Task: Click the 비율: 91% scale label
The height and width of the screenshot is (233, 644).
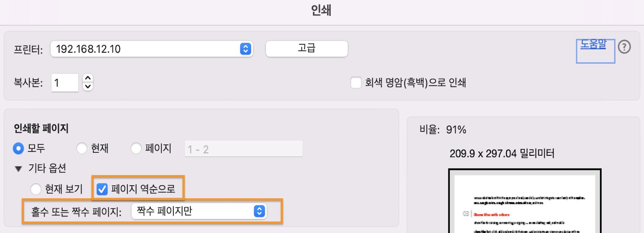Action: tap(443, 130)
